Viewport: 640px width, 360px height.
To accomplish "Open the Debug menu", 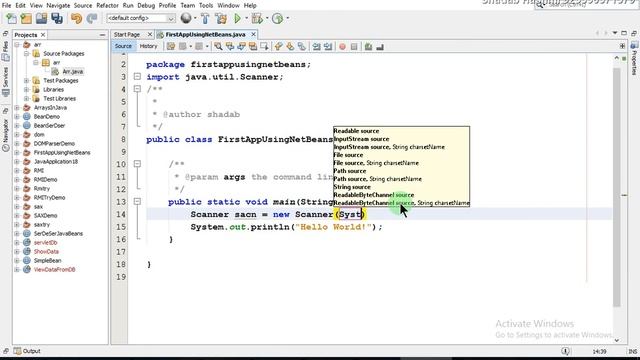I will coord(146,6).
